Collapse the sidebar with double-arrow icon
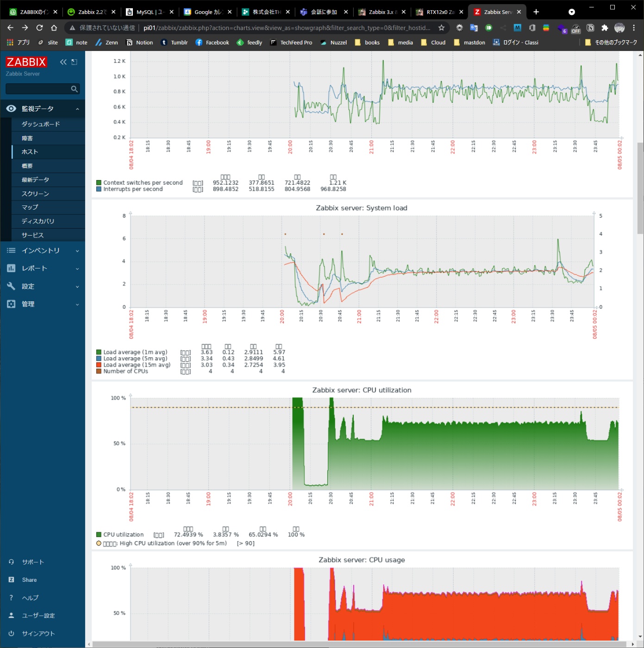This screenshot has width=644, height=648. (63, 62)
